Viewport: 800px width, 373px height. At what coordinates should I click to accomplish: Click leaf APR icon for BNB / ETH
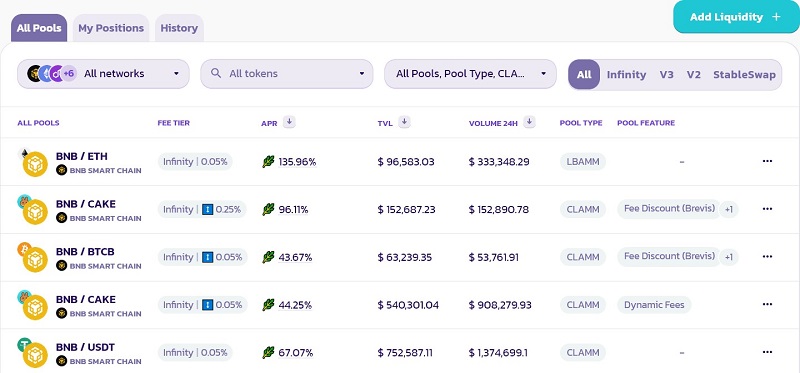coord(268,162)
